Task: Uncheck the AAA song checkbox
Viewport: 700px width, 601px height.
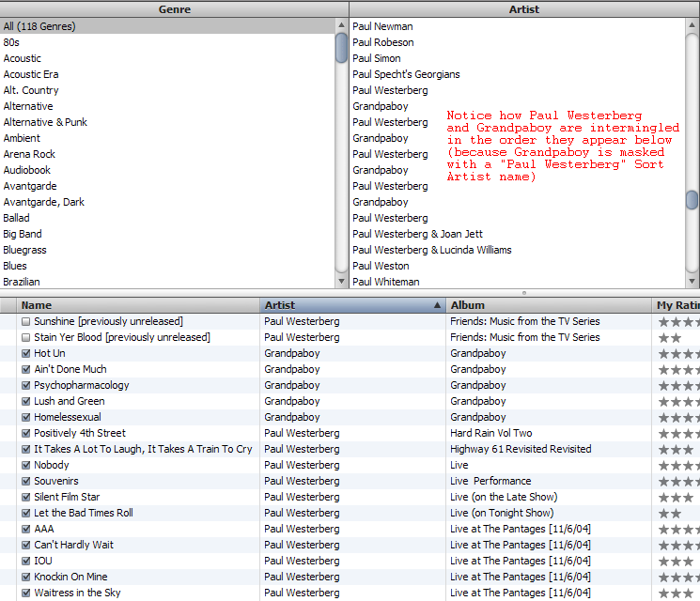Action: tap(26, 530)
